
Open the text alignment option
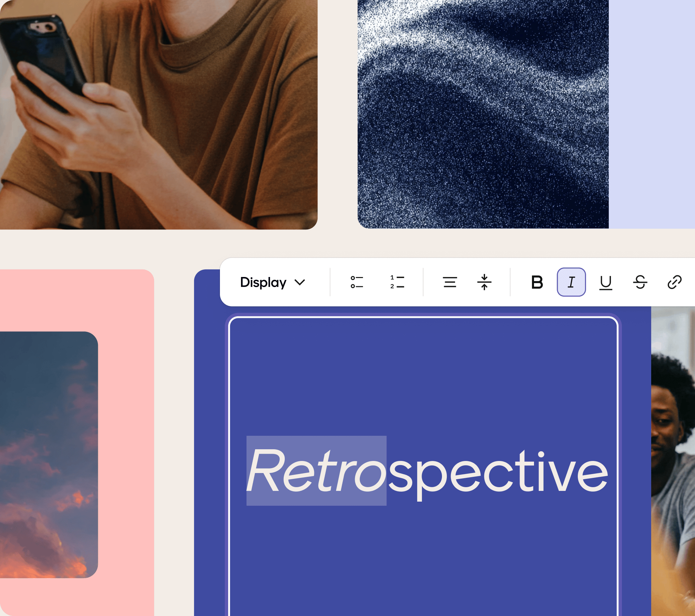450,283
